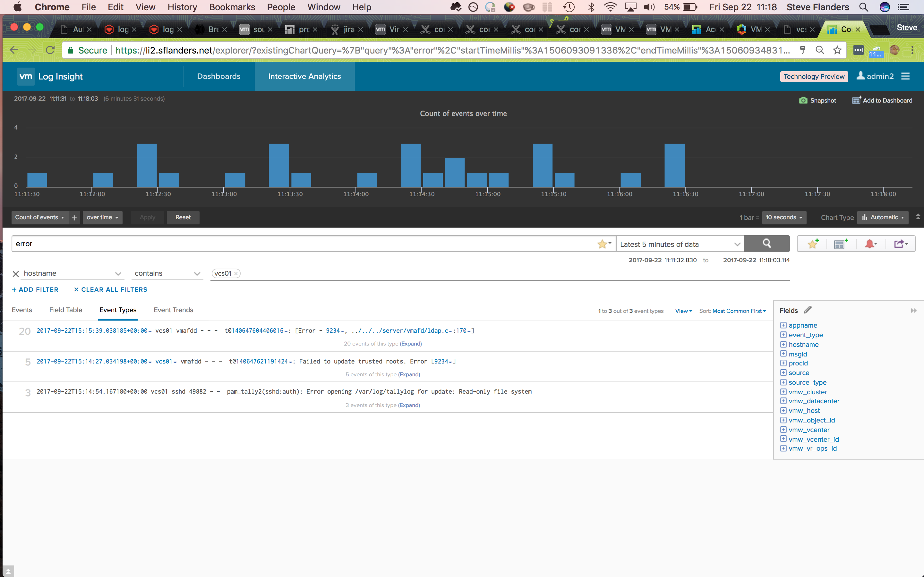Click the Reset button
This screenshot has width=924, height=577.
(x=183, y=218)
